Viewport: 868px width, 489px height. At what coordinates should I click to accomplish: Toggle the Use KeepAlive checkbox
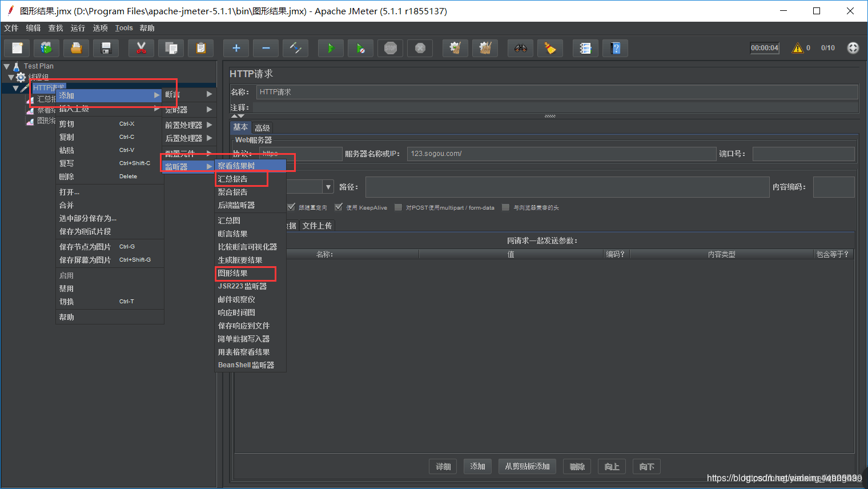339,207
